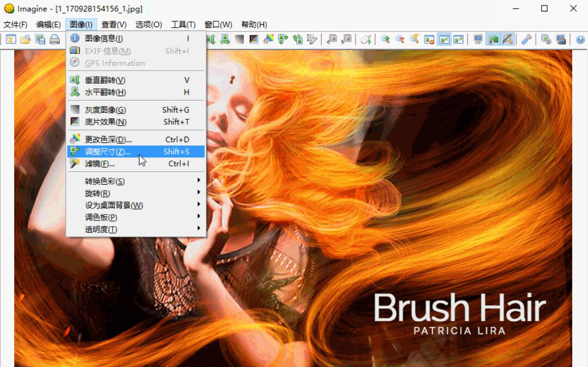Expand the 设为桌面背景(W) submenu
The image size is (588, 367).
[x=136, y=205]
